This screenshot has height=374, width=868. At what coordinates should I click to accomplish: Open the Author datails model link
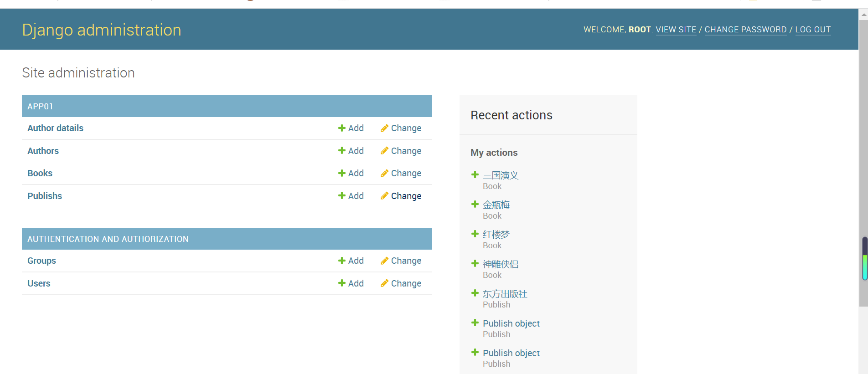55,128
